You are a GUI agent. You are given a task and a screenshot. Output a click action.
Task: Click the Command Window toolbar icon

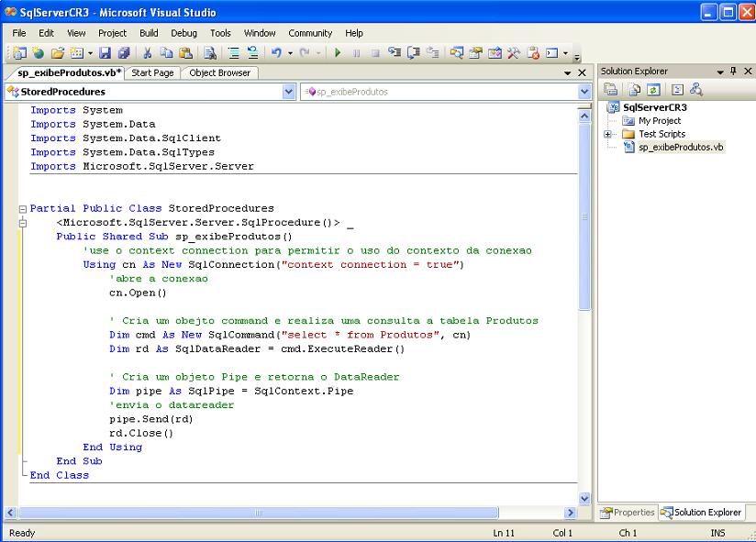552,52
